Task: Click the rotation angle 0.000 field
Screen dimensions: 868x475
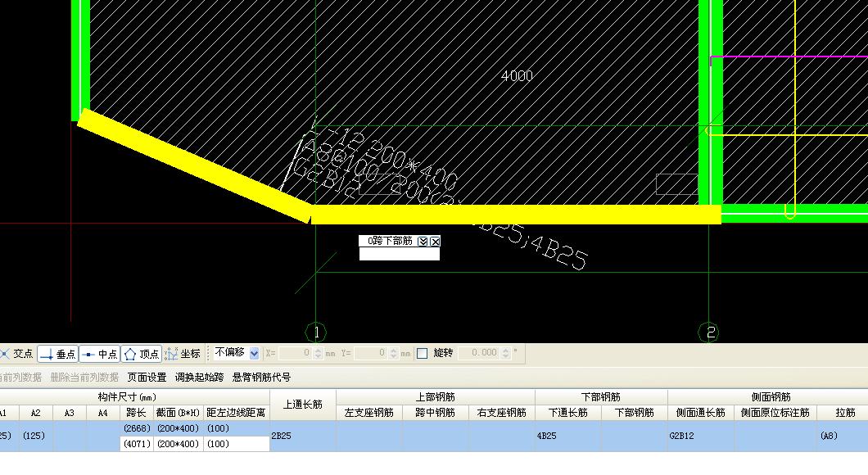Action: (x=479, y=353)
